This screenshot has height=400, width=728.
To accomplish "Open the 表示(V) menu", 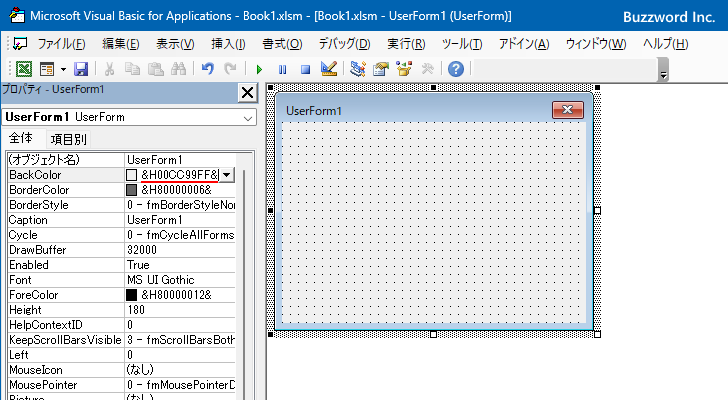I will point(175,44).
